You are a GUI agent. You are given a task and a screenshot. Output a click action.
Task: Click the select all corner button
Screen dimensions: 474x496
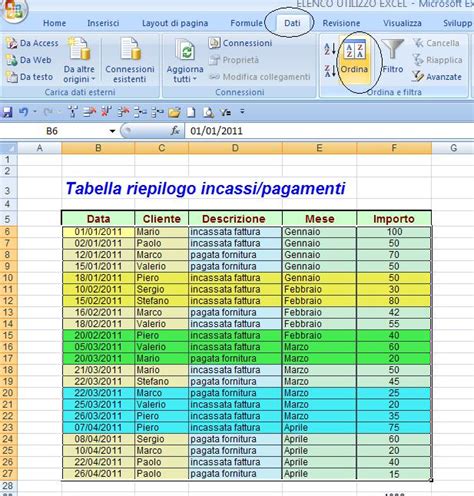pos(9,148)
